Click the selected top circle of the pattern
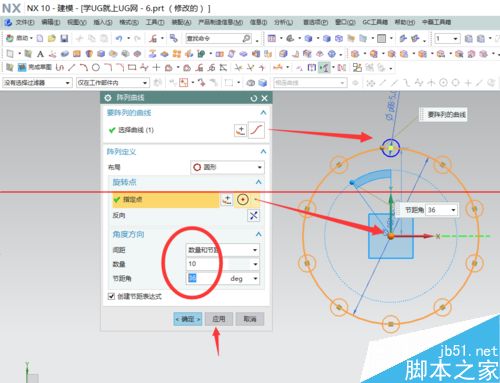The height and width of the screenshot is (383, 500). (390, 148)
